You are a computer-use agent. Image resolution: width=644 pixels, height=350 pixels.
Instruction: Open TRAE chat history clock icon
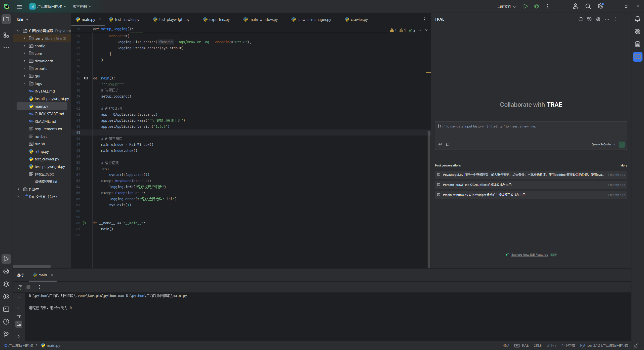tap(590, 19)
